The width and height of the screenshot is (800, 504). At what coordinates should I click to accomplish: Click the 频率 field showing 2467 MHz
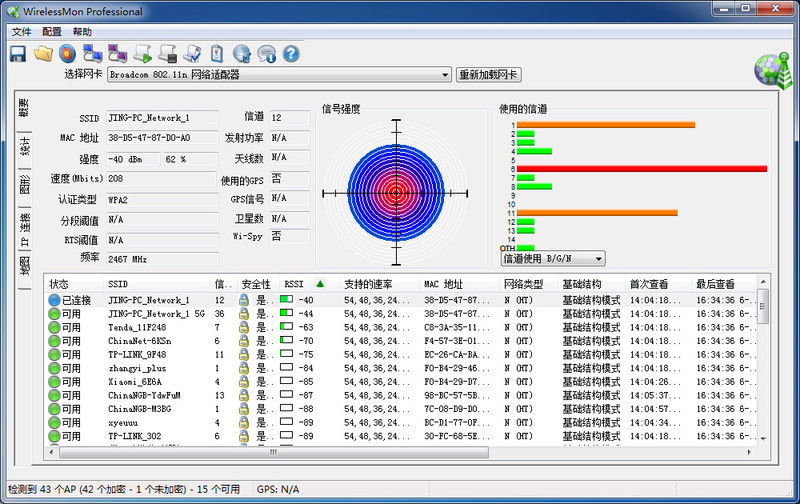coord(162,259)
